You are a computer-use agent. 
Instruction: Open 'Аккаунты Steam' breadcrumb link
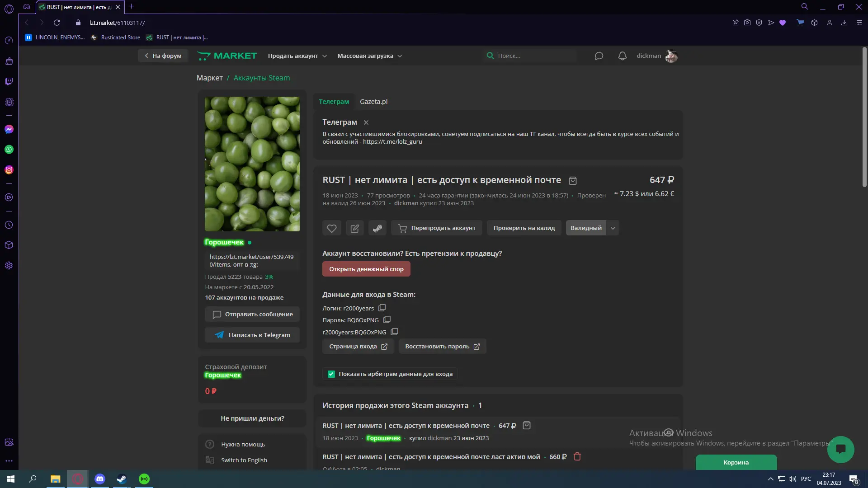coord(261,78)
